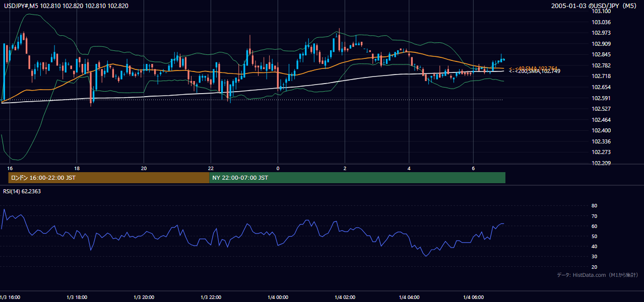Click the RSI(14) 62.2363 indicator label
Screen dimensions: 644x302
click(x=23, y=191)
